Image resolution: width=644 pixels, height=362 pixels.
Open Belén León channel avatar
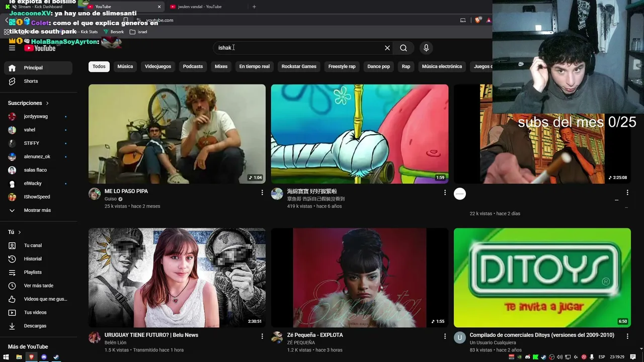click(95, 337)
